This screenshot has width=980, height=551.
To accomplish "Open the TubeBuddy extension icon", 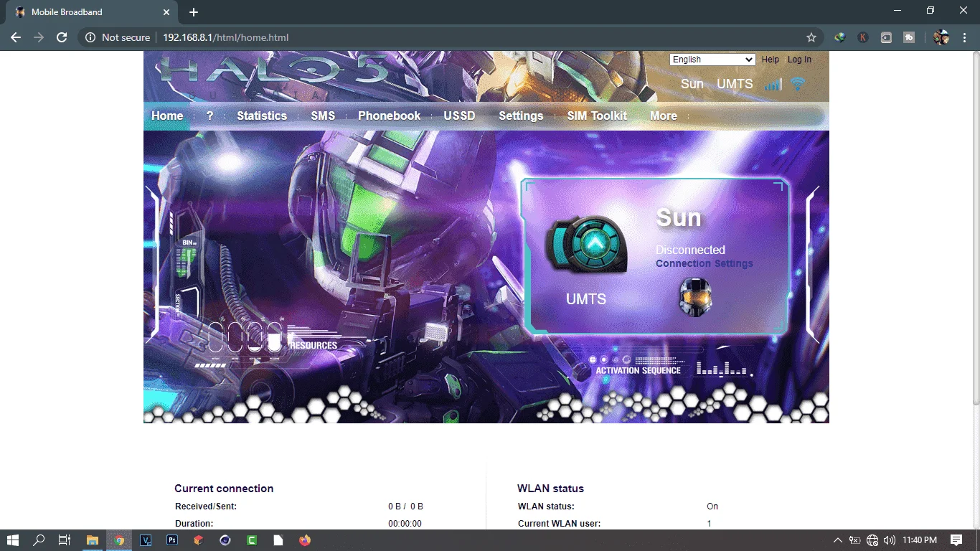I will pyautogui.click(x=909, y=37).
